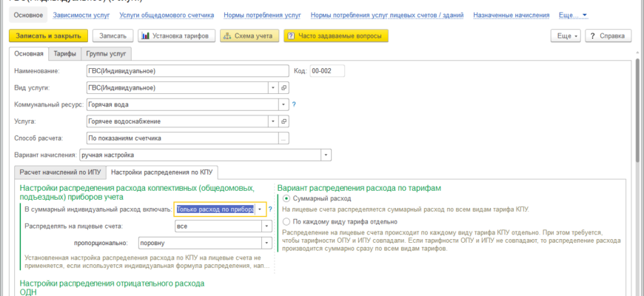
Task: Follow the Зависимости услуг link
Action: point(81,16)
